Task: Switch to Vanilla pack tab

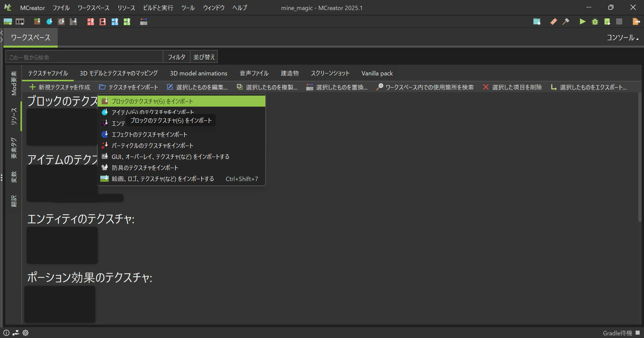Action: tap(377, 73)
